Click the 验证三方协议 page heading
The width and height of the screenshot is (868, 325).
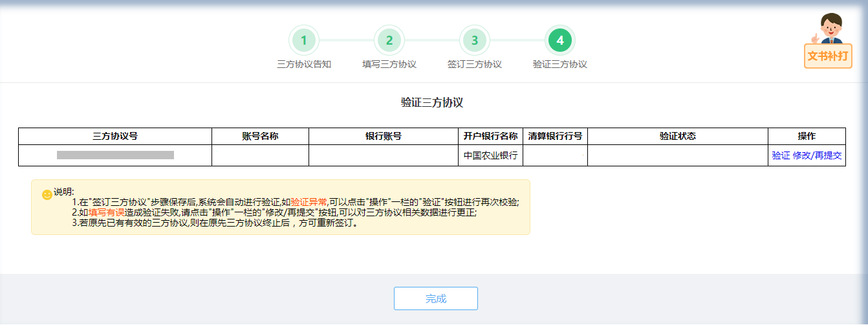[432, 102]
